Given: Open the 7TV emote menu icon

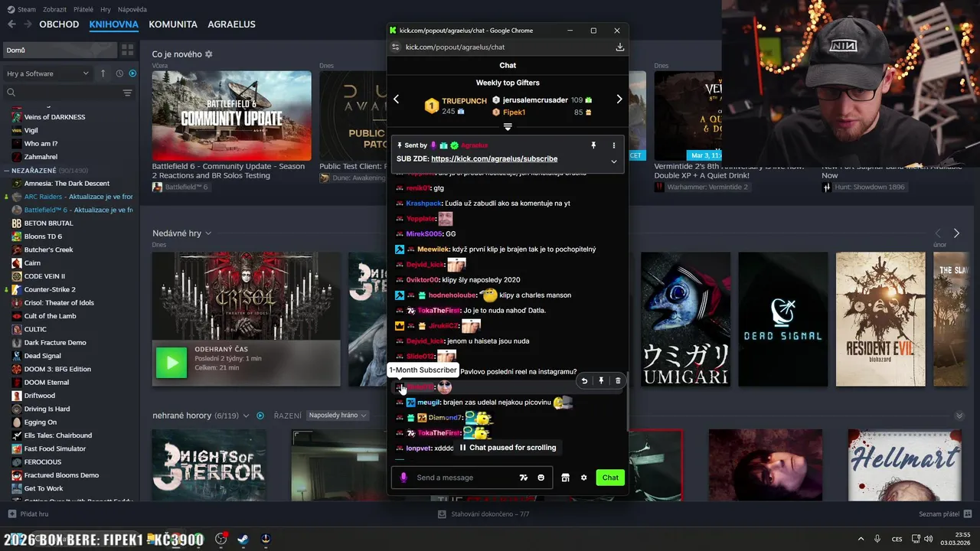Looking at the screenshot, I should [x=524, y=478].
